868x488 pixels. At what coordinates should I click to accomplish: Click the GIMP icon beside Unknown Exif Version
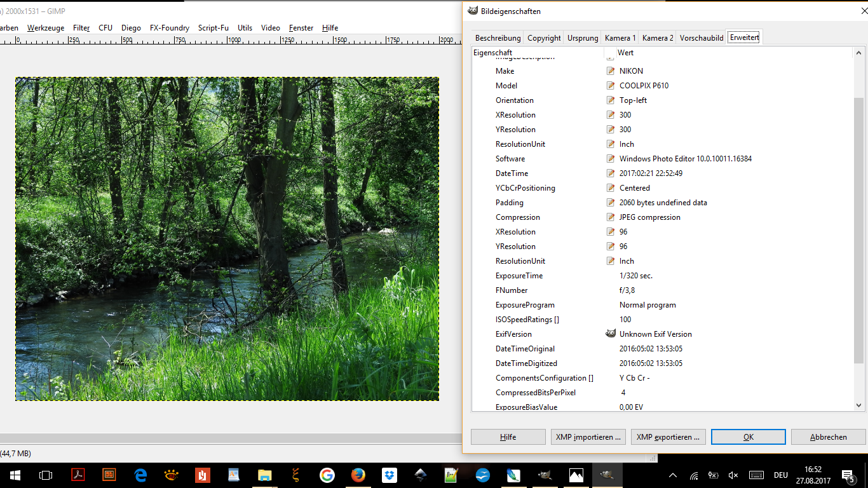(611, 334)
